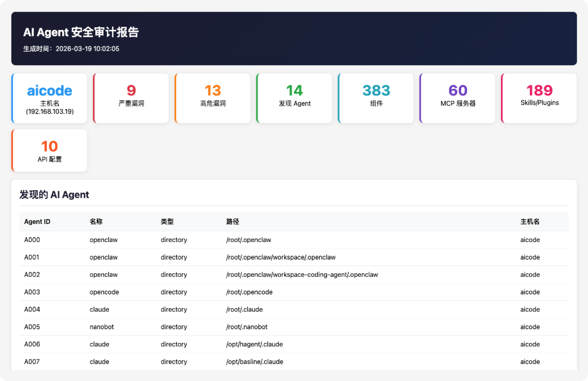Click path '/opt/basline/.claude'
Viewport: 588px width, 381px height.
(255, 362)
